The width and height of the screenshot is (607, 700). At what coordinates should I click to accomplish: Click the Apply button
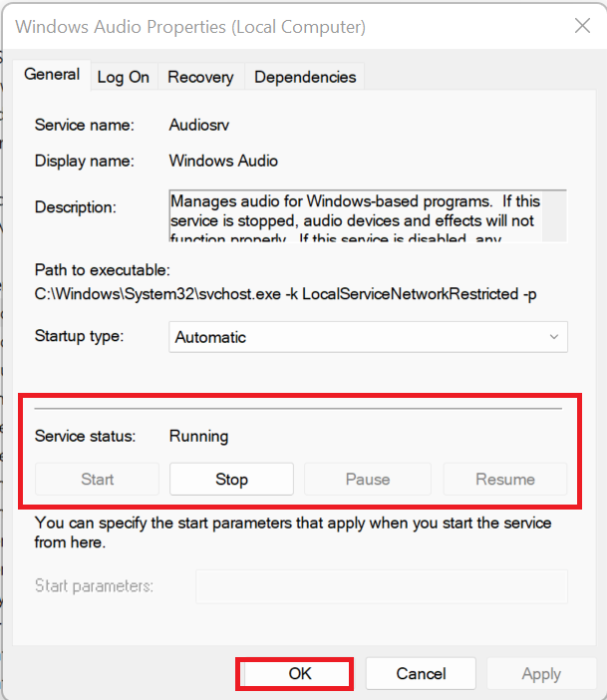tap(540, 674)
